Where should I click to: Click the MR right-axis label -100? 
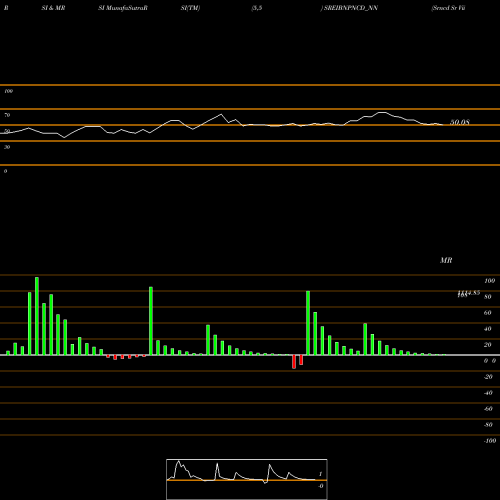tap(490, 441)
